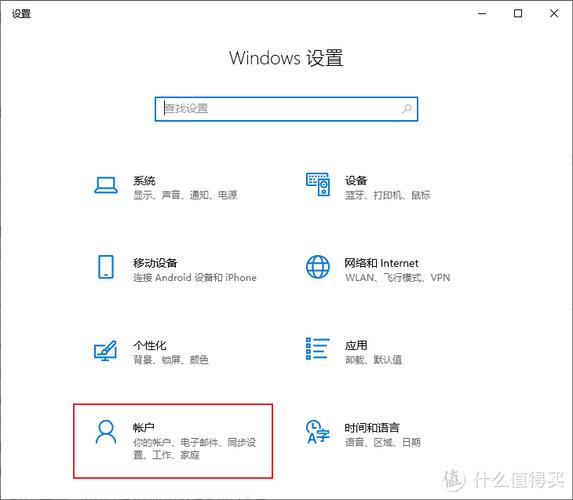Open 移动设备 settings heading
Image resolution: width=573 pixels, height=500 pixels.
point(155,263)
